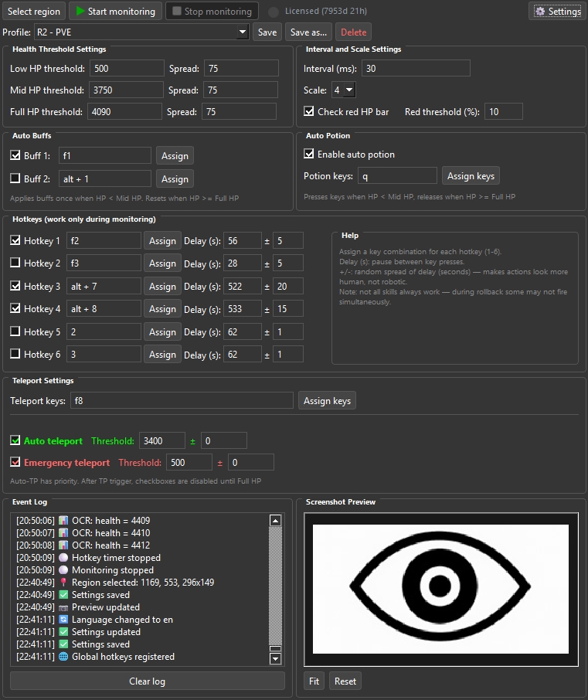
Task: Click the Stop monitoring button
Action: [212, 11]
